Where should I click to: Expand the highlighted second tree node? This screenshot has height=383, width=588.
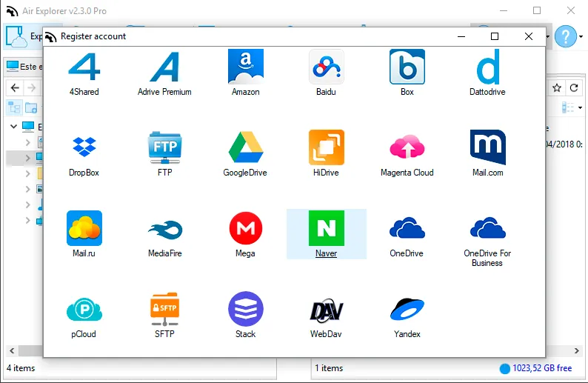pos(27,158)
